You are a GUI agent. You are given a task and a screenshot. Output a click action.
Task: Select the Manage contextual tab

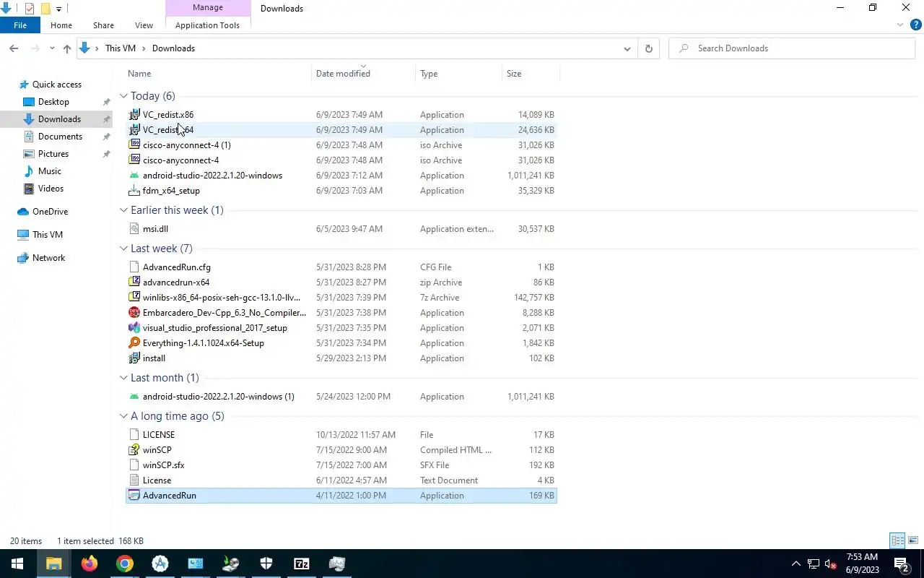(208, 7)
